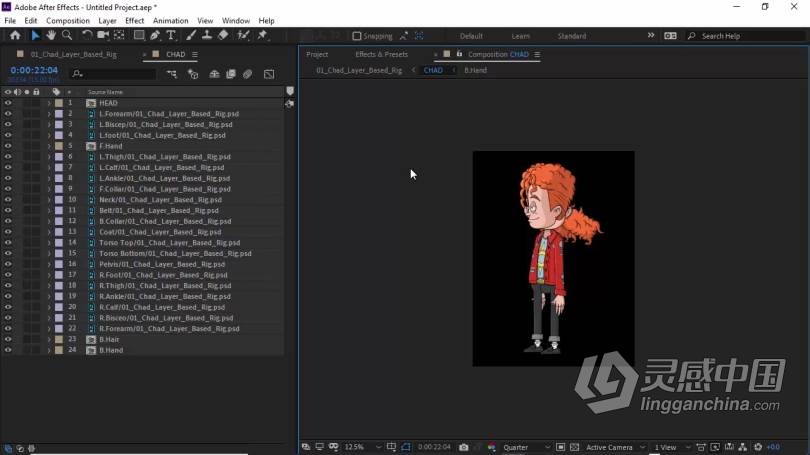Screen dimensions: 810x455
Task: Select the Type text tool
Action: [171, 35]
